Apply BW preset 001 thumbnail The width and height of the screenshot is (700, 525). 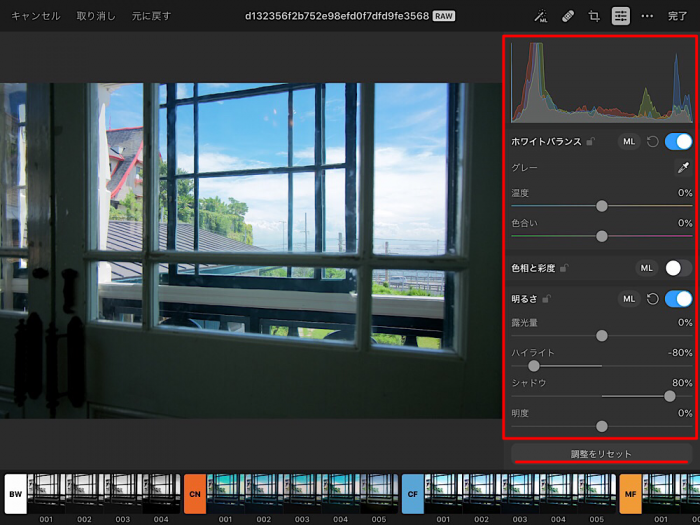click(46, 494)
